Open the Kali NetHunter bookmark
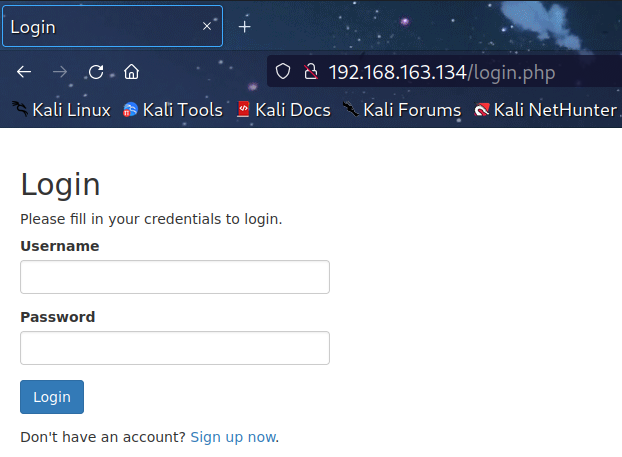Viewport: 622px width, 457px height. [546, 110]
